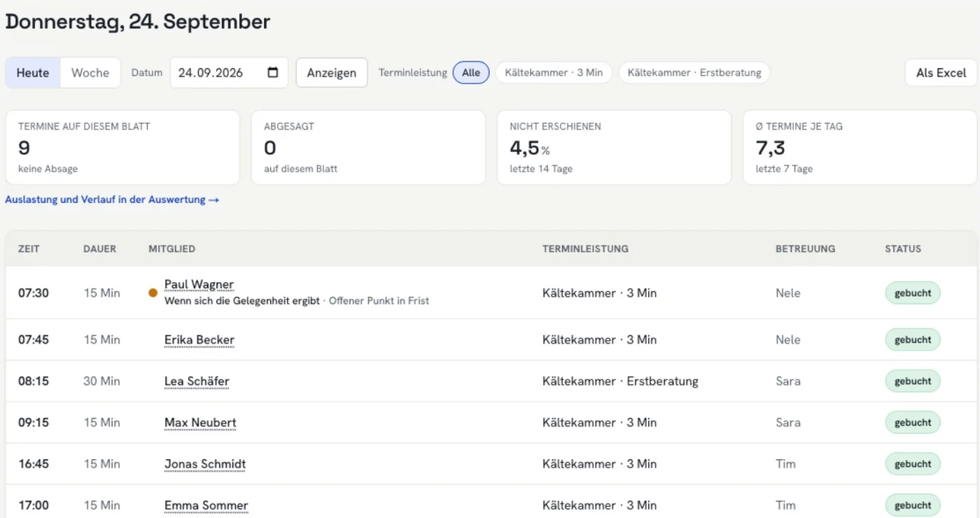Click the BETREUUNG column header
980x518 pixels.
click(805, 248)
